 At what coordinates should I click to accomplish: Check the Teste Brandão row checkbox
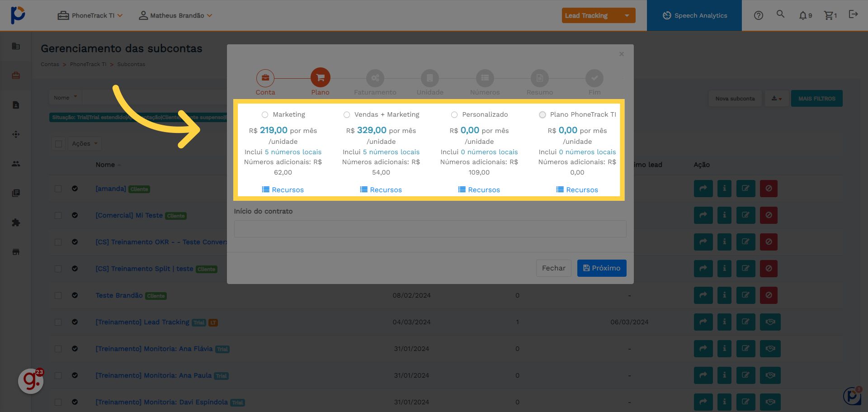[58, 295]
